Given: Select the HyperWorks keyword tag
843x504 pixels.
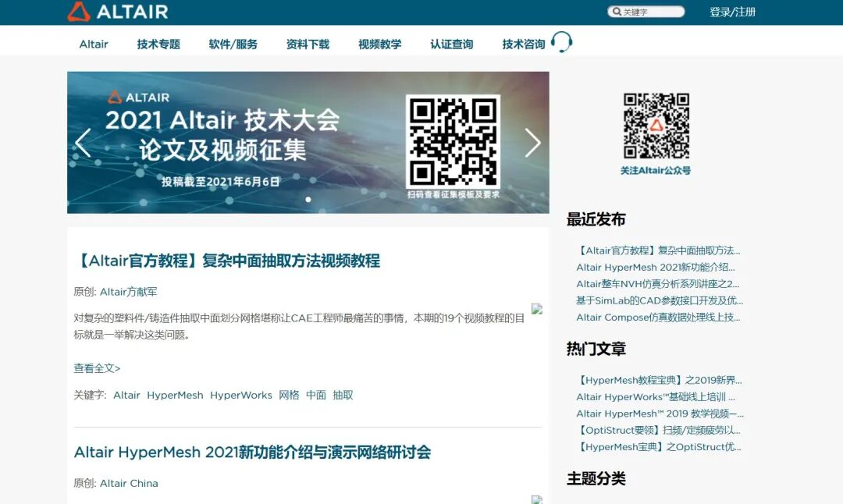Looking at the screenshot, I should 241,395.
